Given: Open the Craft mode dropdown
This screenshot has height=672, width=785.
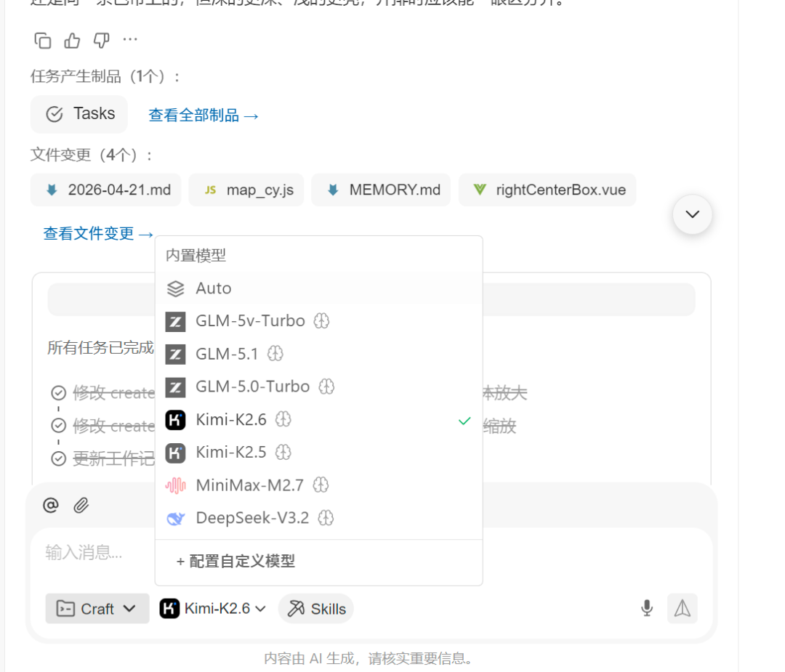Looking at the screenshot, I should point(97,608).
